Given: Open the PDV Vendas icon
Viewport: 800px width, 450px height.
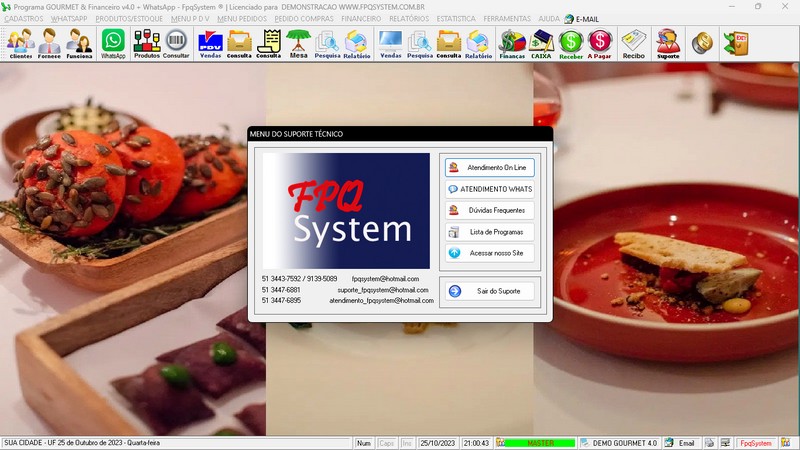Looking at the screenshot, I should (210, 43).
